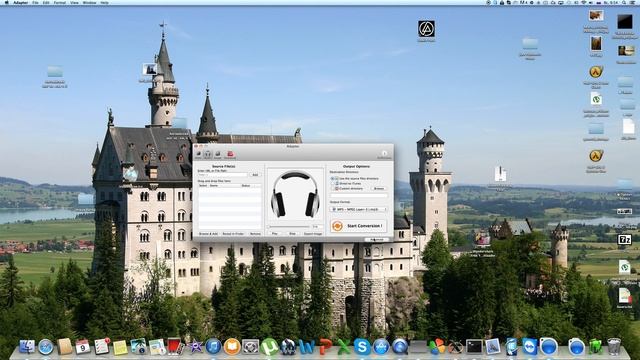Open the Output Format MP3 dropdown

pos(358,209)
